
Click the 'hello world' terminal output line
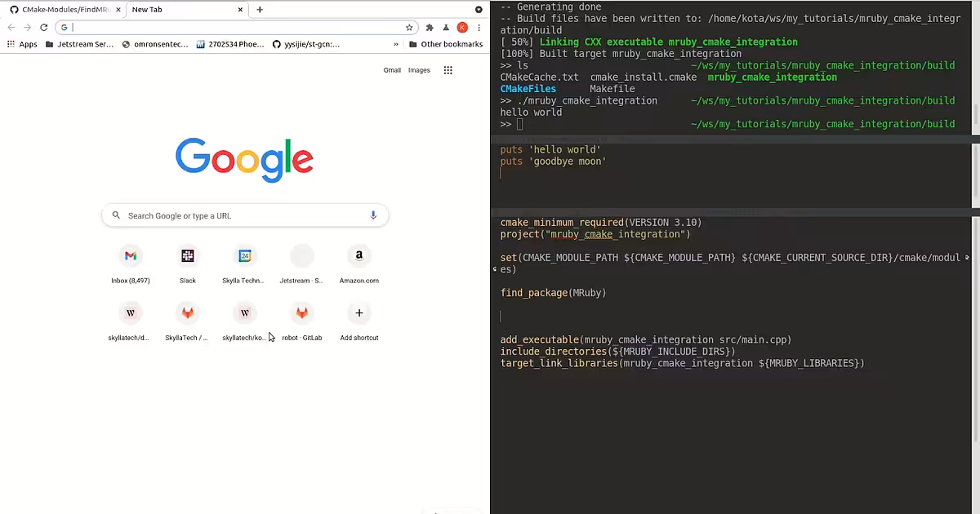click(531, 113)
